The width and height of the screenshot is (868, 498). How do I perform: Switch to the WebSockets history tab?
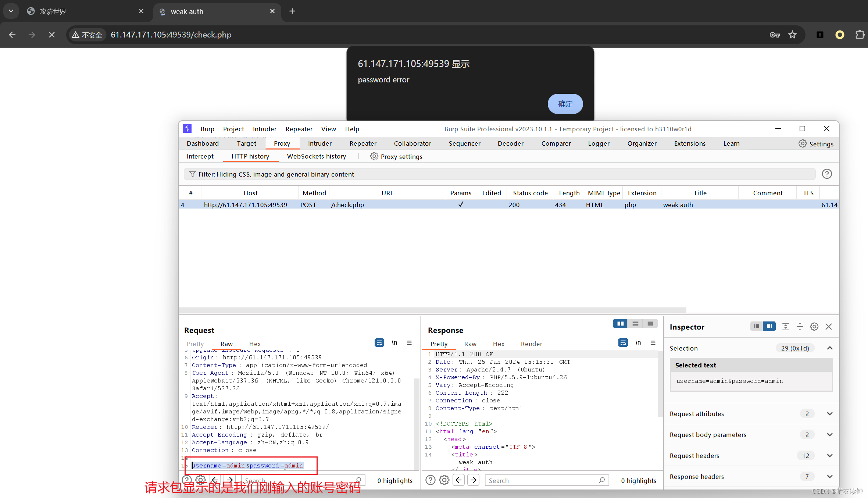point(316,156)
